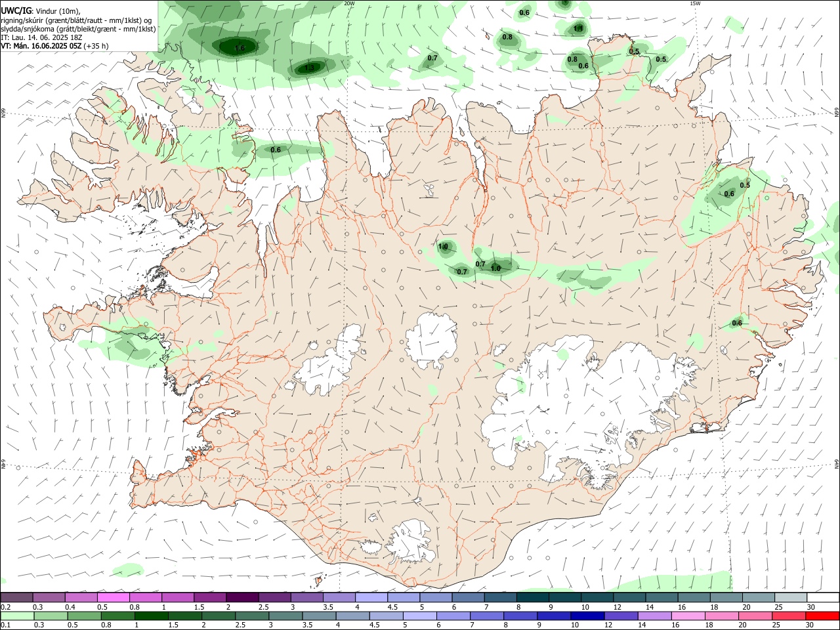Screen dimensions: 840x630
Task: Pick the swatch labeled 18 in the top snow legend
Action: point(726,597)
